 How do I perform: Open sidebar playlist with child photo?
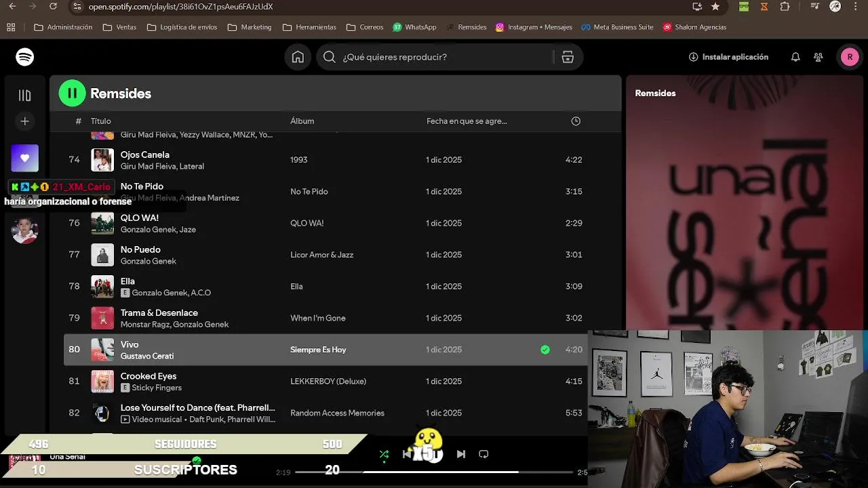[x=24, y=230]
